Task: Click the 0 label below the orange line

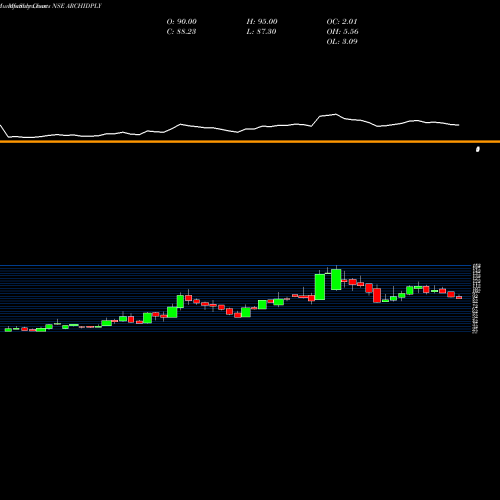Action: 478,149
